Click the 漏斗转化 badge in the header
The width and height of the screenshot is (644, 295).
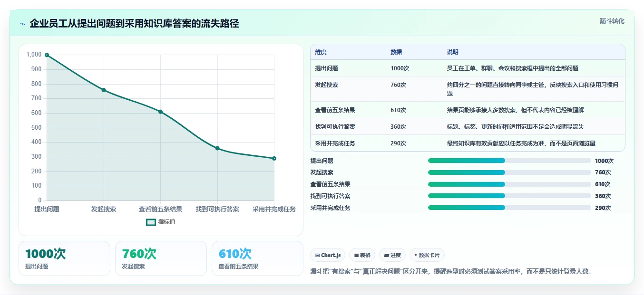point(612,21)
